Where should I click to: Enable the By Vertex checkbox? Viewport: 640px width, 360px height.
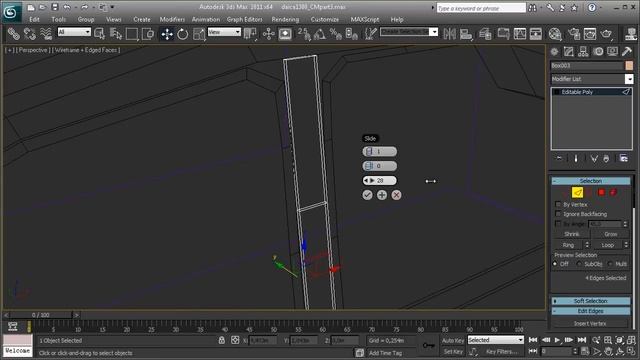558,204
